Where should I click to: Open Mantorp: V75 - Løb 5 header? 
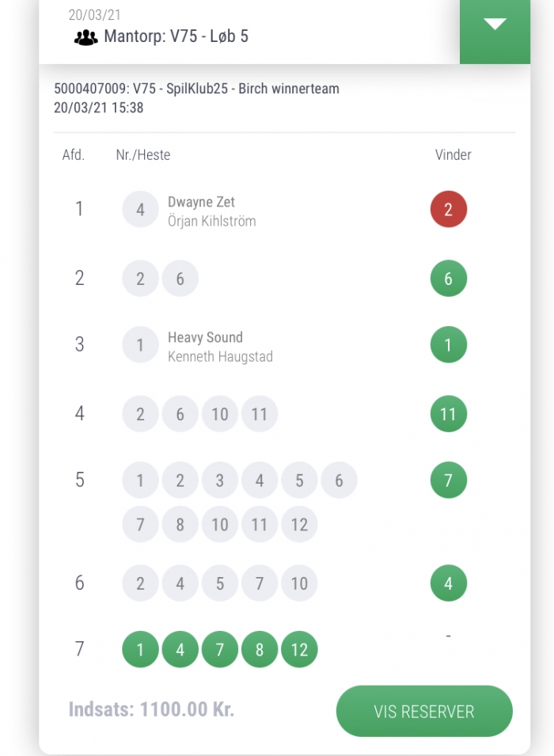[176, 36]
